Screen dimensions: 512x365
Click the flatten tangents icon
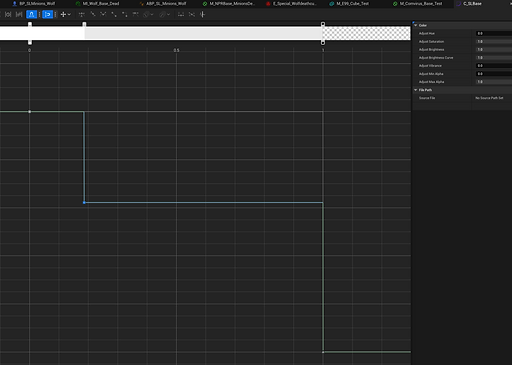pyautogui.click(x=181, y=14)
